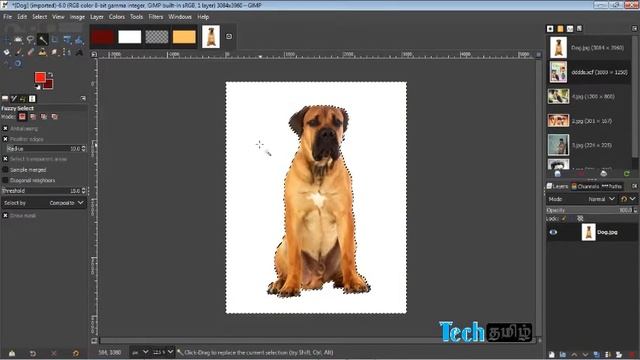This screenshot has height=360, width=640.
Task: Open the Filters menu
Action: click(x=156, y=17)
